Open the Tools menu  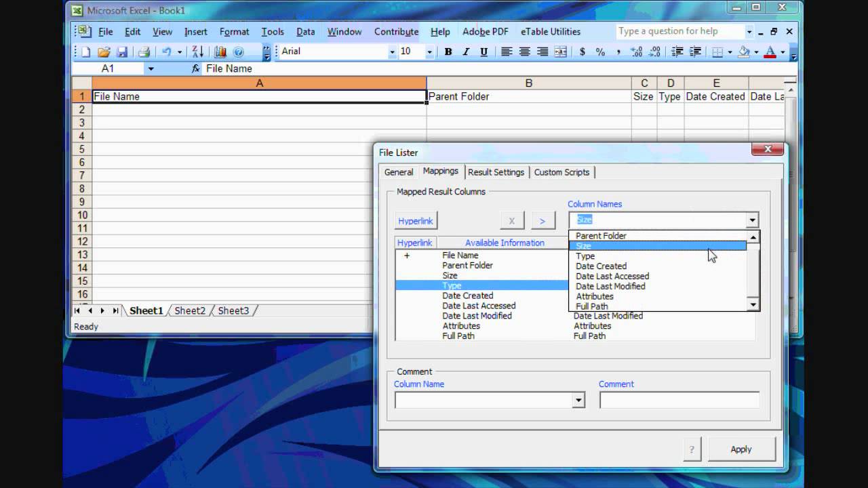tap(273, 31)
